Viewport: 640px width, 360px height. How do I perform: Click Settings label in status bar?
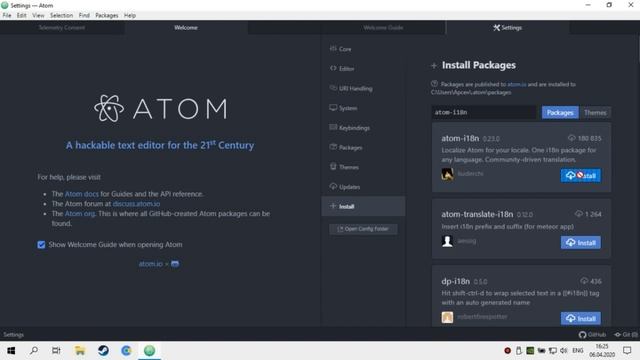[13, 335]
